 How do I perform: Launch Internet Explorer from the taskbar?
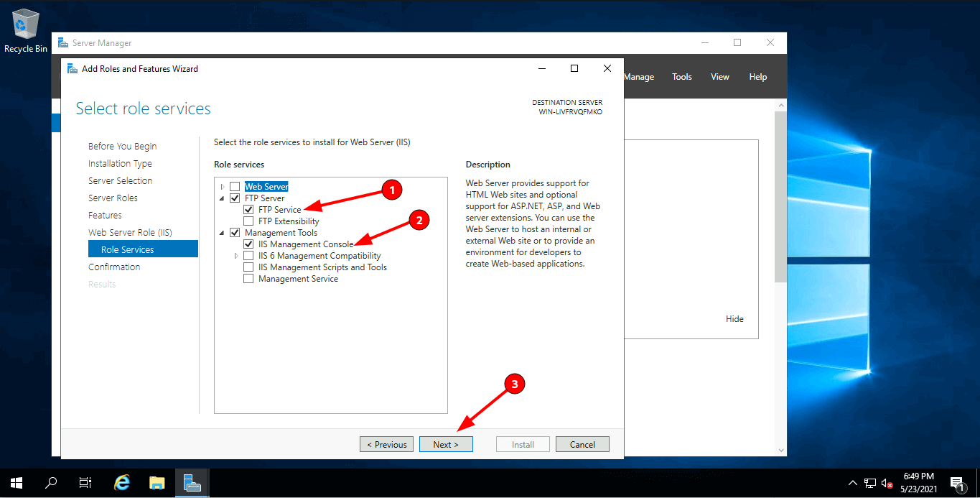tap(122, 483)
